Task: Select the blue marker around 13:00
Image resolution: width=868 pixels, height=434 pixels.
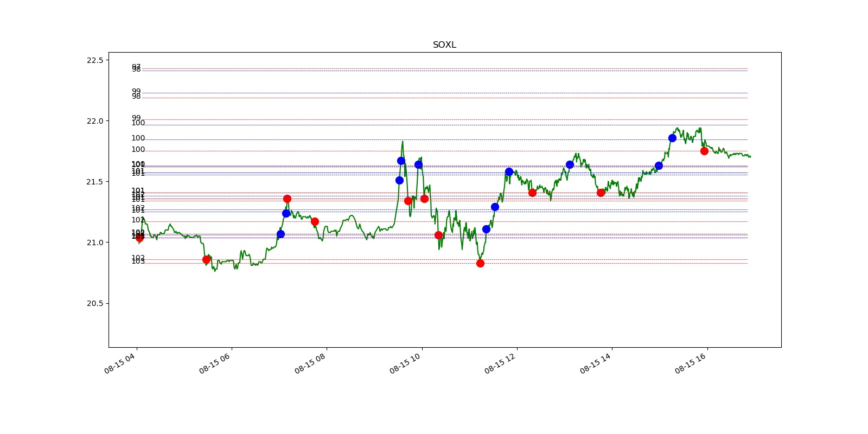Action: [x=570, y=164]
